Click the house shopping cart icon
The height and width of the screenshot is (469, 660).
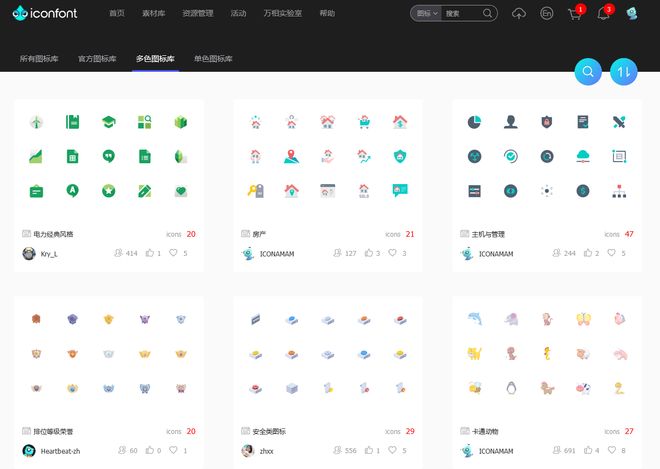tap(364, 122)
